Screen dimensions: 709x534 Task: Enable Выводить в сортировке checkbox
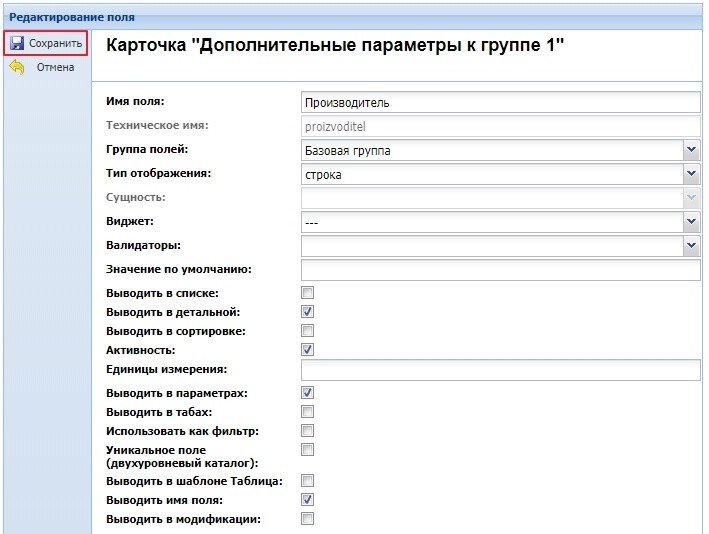point(308,331)
